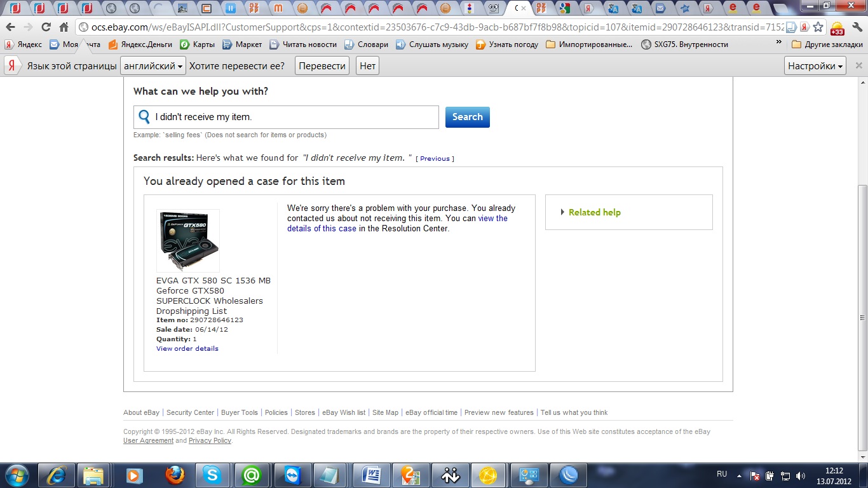868x488 pixels.
Task: Open the Узнать погоду bookmark
Action: pyautogui.click(x=507, y=44)
